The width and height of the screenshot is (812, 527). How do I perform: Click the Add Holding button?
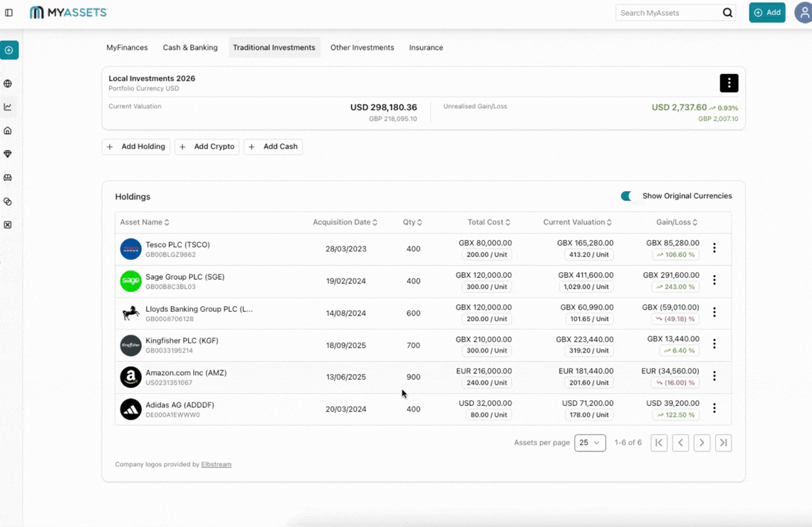[x=135, y=147]
